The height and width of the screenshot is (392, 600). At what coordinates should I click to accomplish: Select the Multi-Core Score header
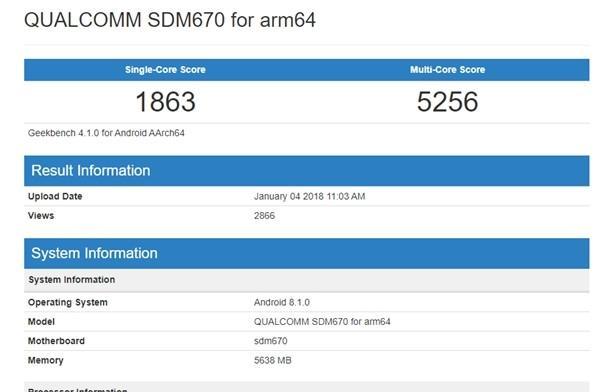tap(448, 70)
